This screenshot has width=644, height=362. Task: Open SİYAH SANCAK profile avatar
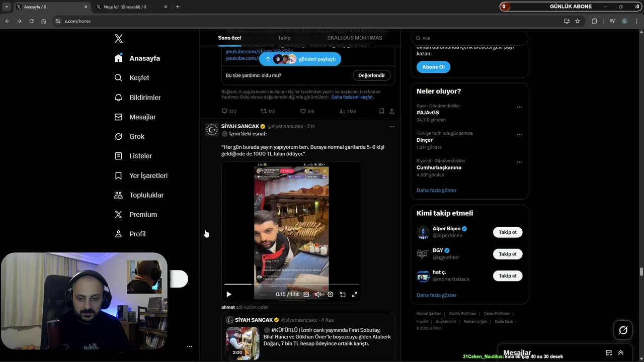point(212,130)
